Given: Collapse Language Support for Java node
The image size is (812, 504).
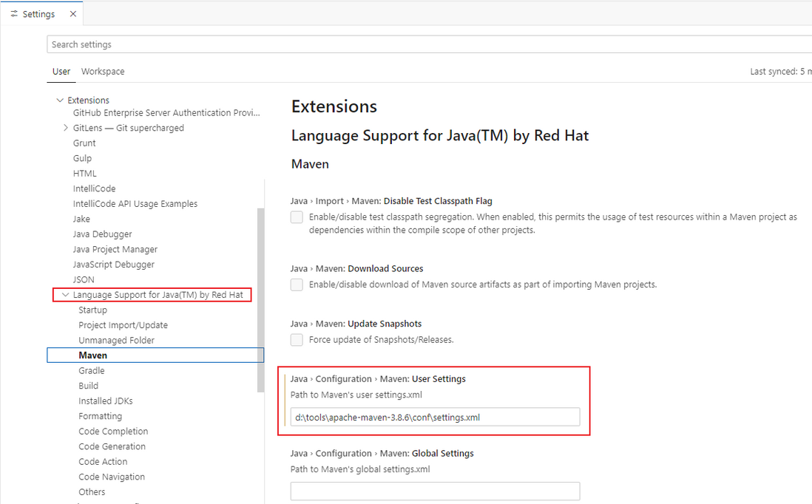Looking at the screenshot, I should click(x=65, y=294).
